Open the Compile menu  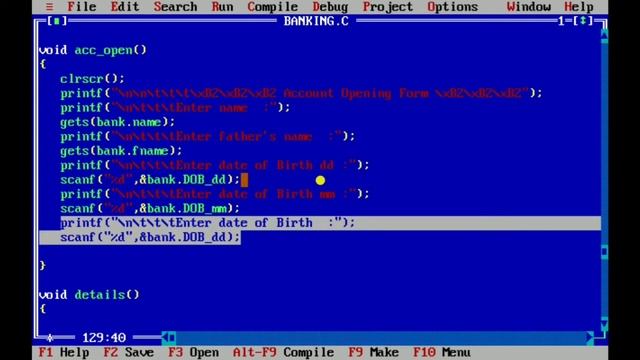[x=273, y=7]
